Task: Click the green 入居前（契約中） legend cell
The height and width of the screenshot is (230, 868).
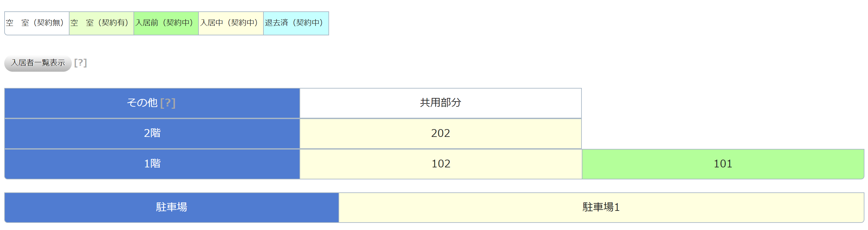Action: pos(166,23)
